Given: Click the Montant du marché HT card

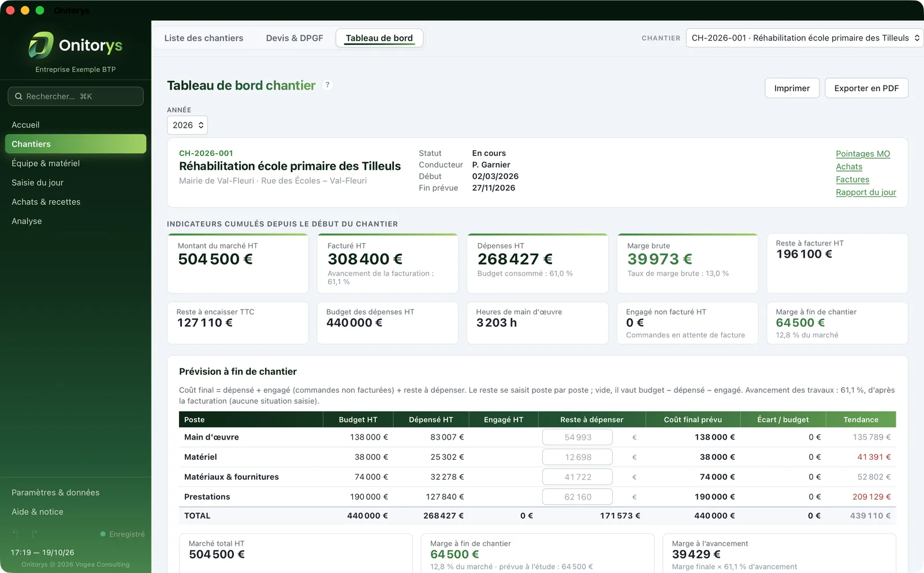Looking at the screenshot, I should [238, 263].
